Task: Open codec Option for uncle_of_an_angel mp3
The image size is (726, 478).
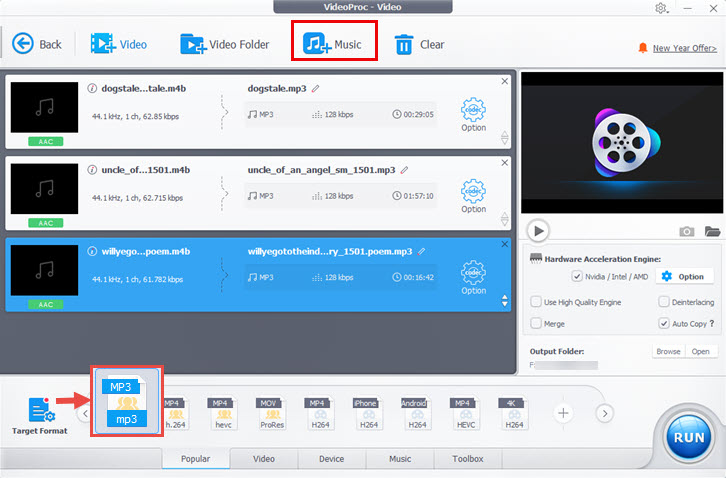Action: pos(473,196)
